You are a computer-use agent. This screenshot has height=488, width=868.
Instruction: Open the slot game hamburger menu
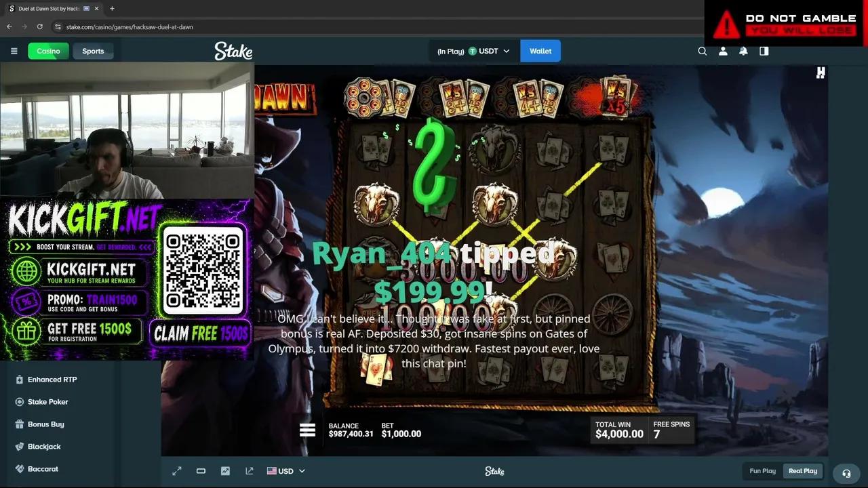308,430
